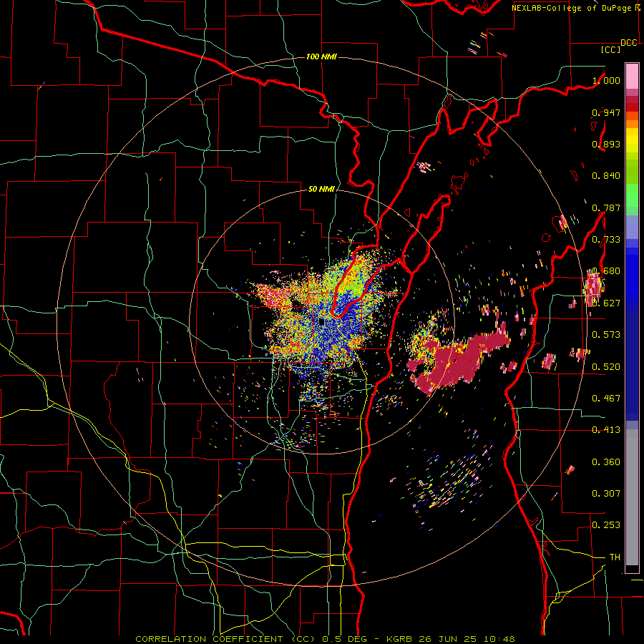
Task: Select the 0.360 scale value
Action: [x=606, y=462]
